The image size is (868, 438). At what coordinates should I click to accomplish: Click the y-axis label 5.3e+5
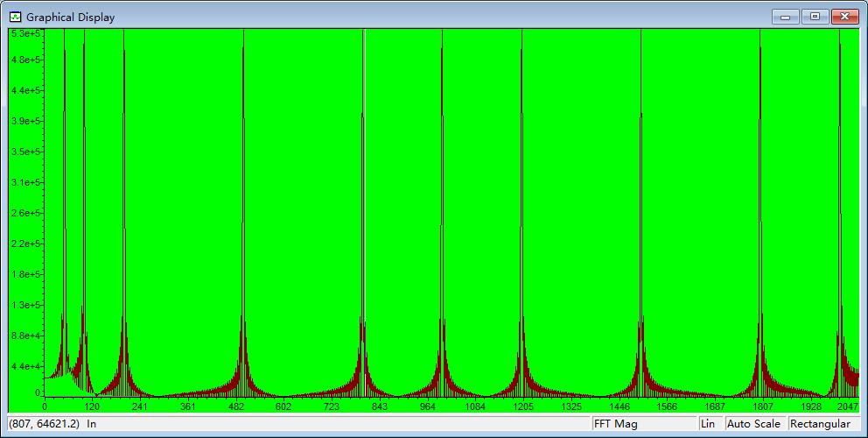(26, 33)
